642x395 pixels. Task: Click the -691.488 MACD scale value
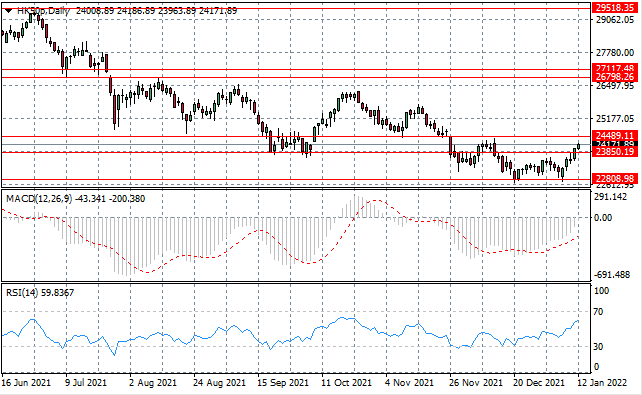pos(612,275)
